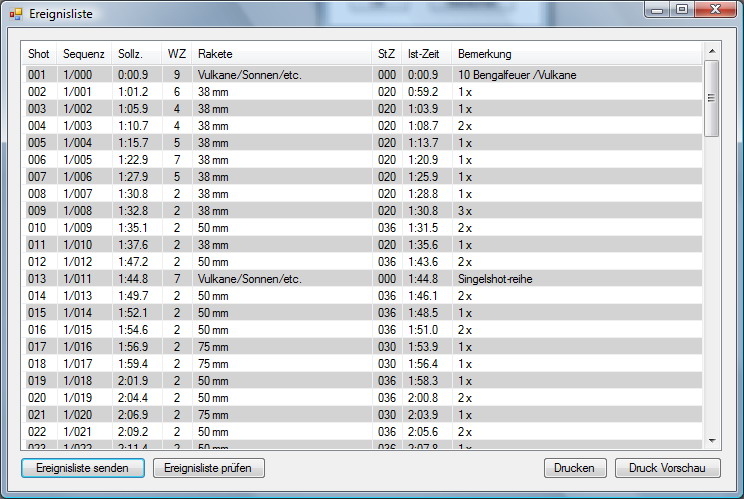744x499 pixels.
Task: Click the Rakete column header
Action: pos(215,54)
